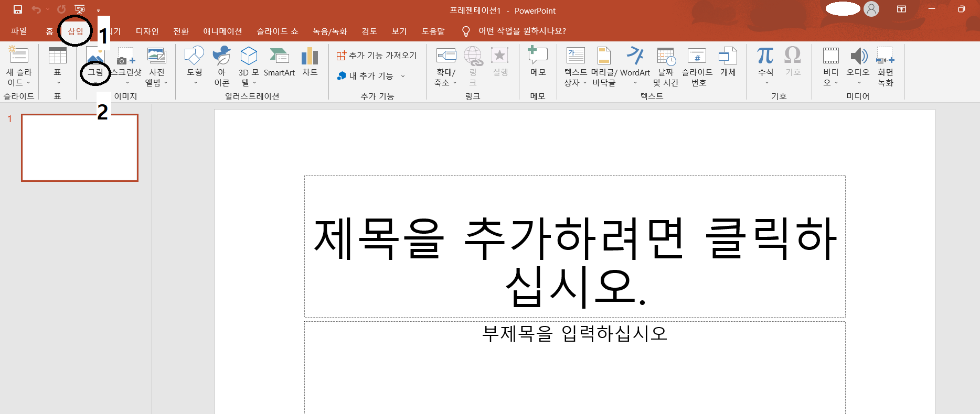Open the 보기 tab
Image resolution: width=980 pixels, height=414 pixels.
point(399,31)
